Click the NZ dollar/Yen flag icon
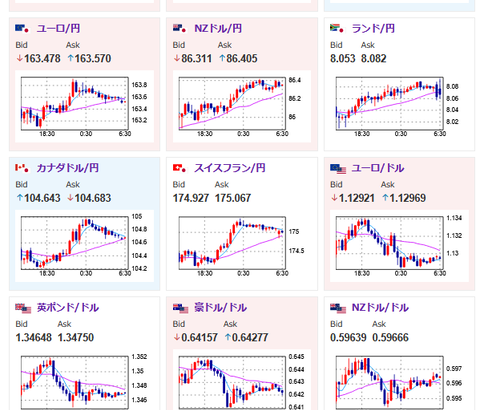Image resolution: width=480 pixels, height=410 pixels. 179,29
